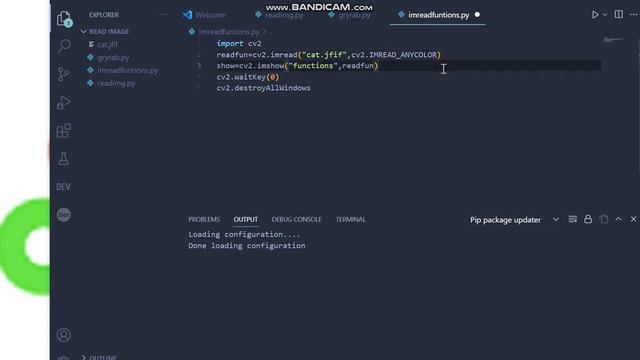Open the Jen round icon in the activity bar

pos(64,215)
